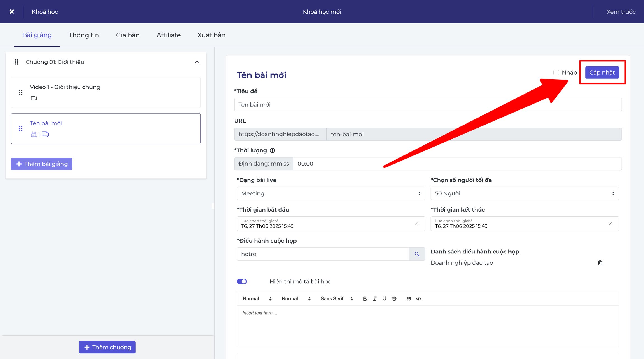This screenshot has width=644, height=359.
Task: Open the Sans Serif font dropdown
Action: 337,299
